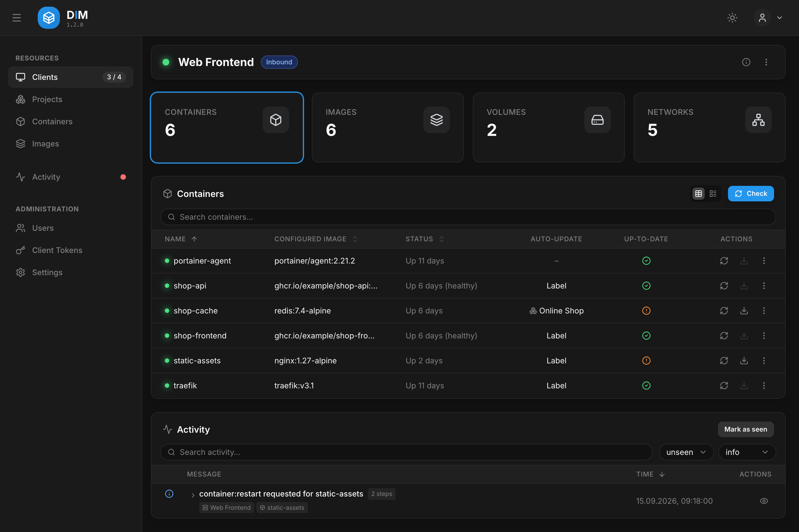Open Settings in the sidebar

click(x=70, y=272)
